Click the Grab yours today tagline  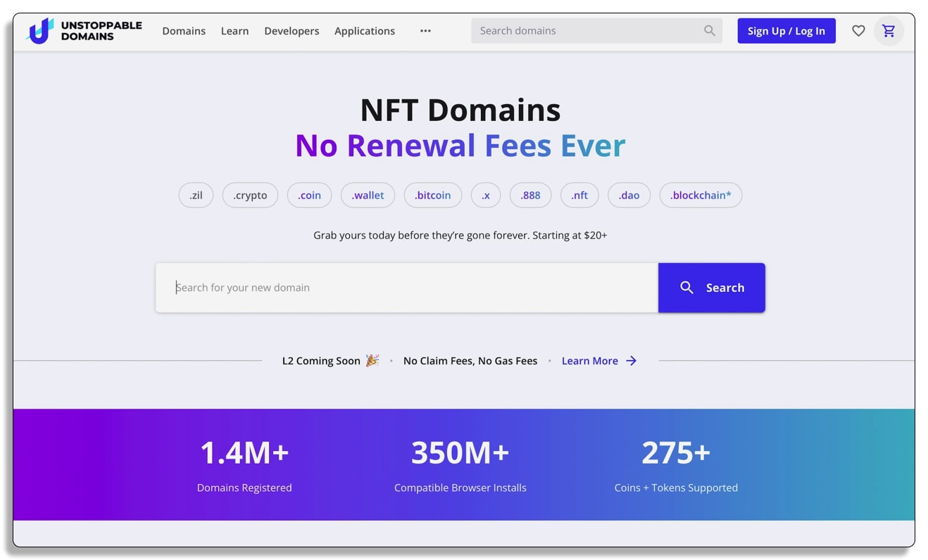tap(460, 235)
